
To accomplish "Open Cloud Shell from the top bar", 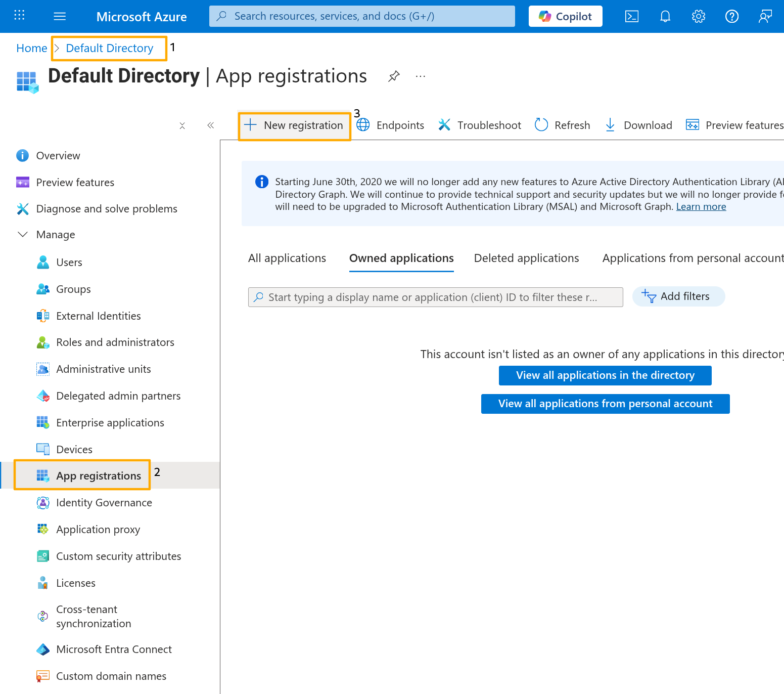I will point(632,17).
